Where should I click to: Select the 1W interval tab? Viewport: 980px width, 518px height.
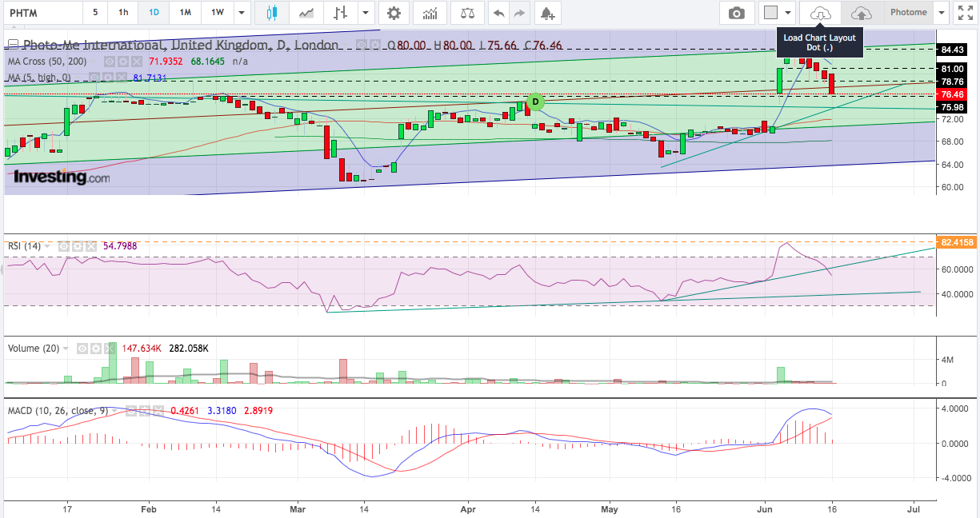[217, 13]
